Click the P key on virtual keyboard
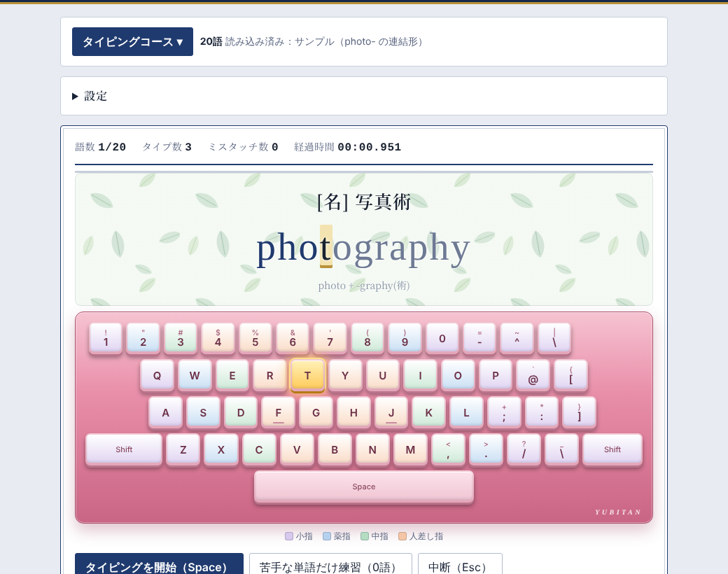 click(496, 375)
